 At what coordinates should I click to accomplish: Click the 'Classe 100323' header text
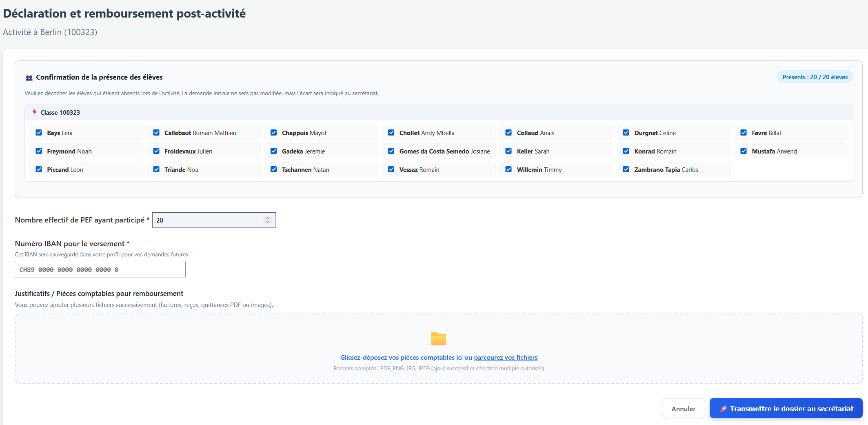60,113
